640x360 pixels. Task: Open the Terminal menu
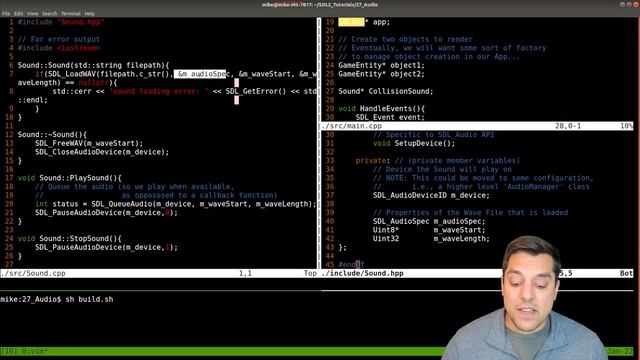[71, 13]
